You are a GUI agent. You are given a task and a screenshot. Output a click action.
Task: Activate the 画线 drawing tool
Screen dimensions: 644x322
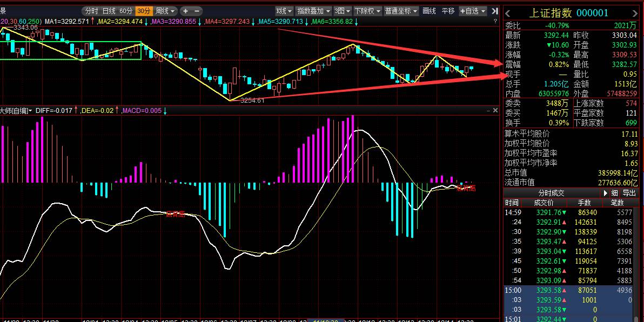tap(429, 11)
